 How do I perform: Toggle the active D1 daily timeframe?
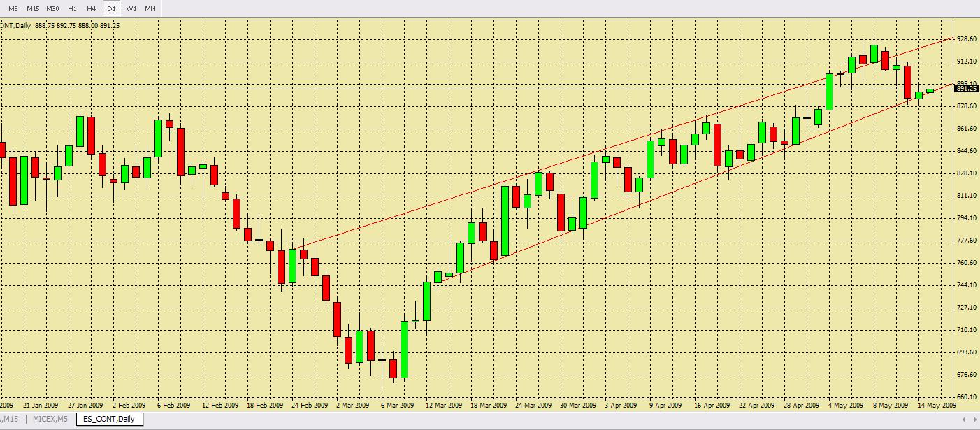tap(111, 8)
